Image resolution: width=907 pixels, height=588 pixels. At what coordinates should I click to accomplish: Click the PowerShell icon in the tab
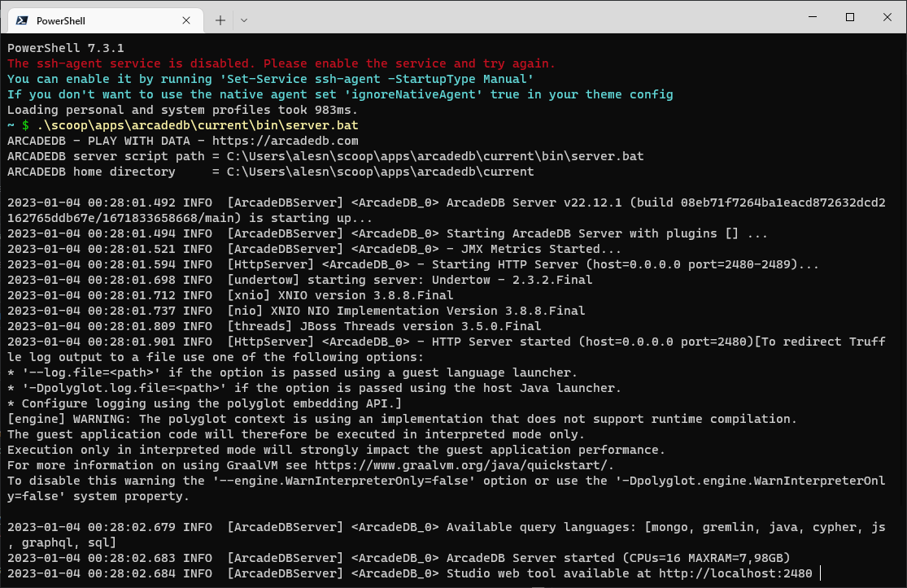(x=22, y=20)
